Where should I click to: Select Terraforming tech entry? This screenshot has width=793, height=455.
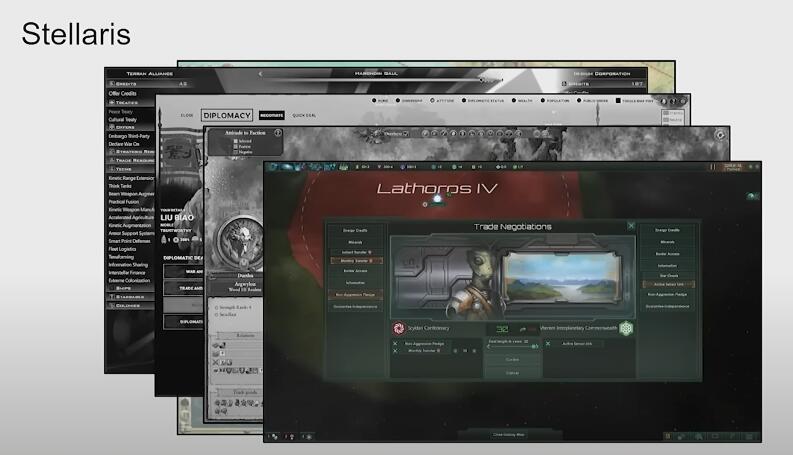(x=120, y=257)
